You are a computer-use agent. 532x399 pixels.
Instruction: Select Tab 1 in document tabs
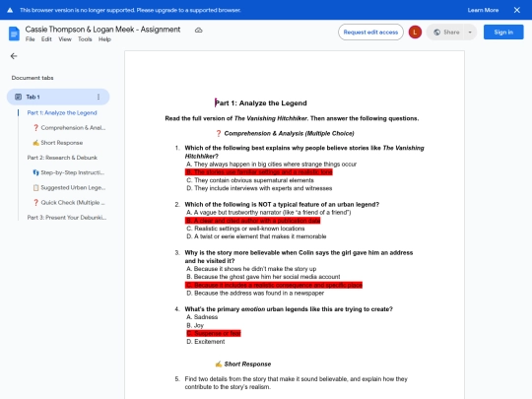58,97
